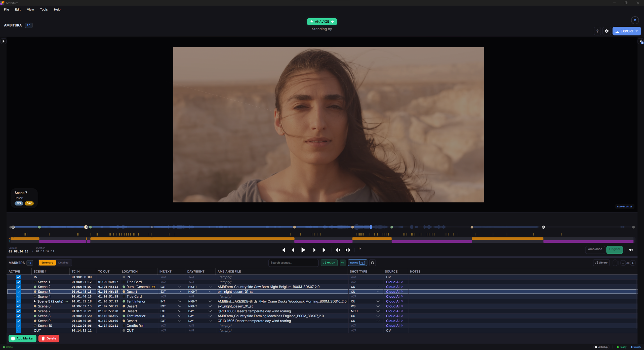The width and height of the screenshot is (644, 350).
Task: Open the INT/EXT dropdown for Scene 2
Action: click(x=180, y=287)
